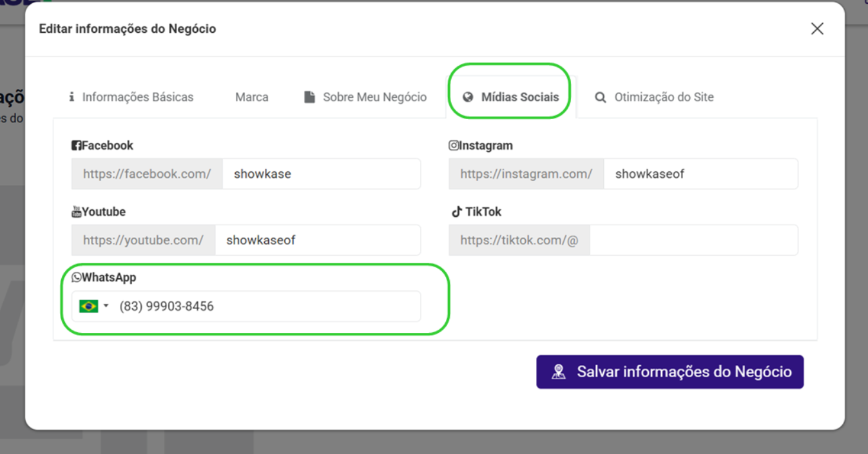Click the dialog title Editar informações do Negócio

pos(128,29)
